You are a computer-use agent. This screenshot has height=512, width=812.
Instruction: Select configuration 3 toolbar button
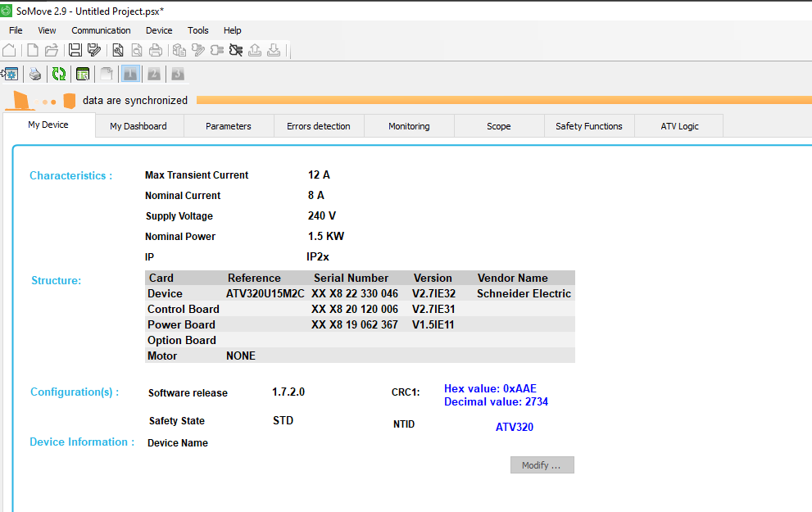(x=178, y=74)
